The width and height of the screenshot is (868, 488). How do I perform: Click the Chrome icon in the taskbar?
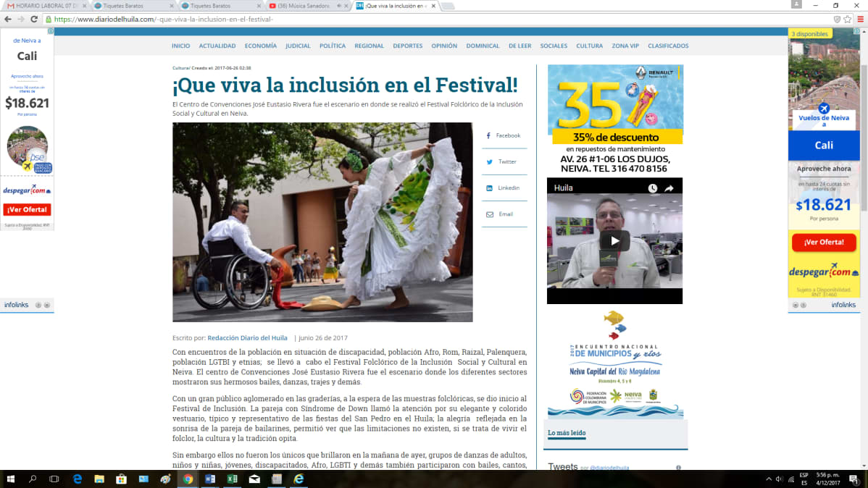tap(188, 479)
